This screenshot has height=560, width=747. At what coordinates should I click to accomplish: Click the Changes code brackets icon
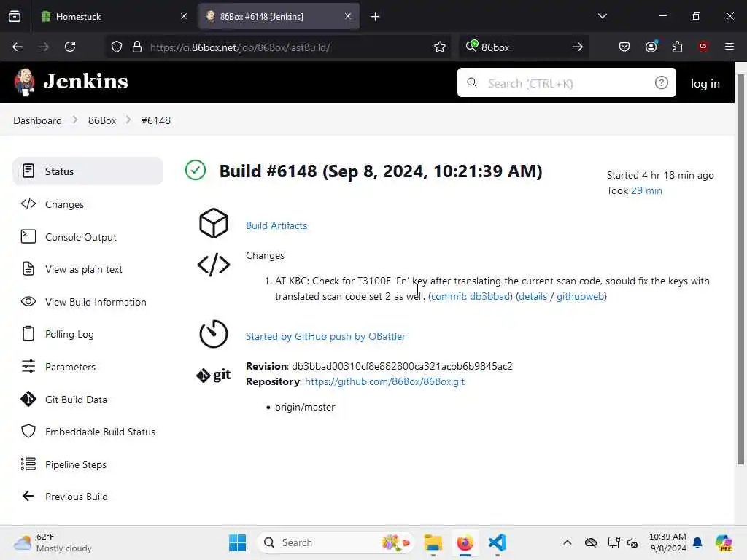(x=214, y=265)
